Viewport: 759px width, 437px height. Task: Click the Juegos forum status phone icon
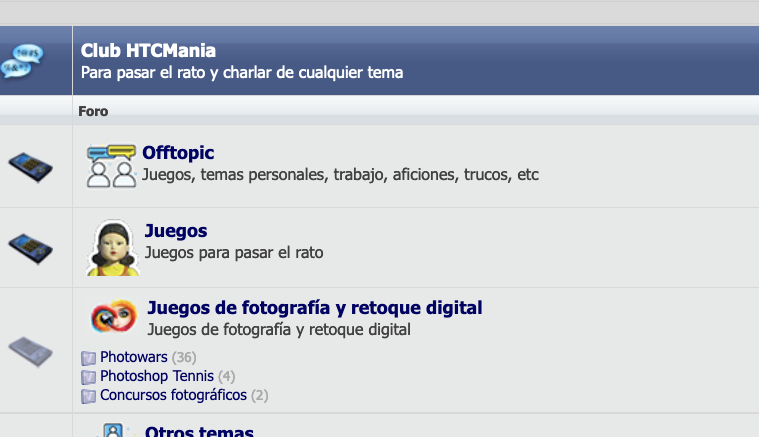(30, 248)
